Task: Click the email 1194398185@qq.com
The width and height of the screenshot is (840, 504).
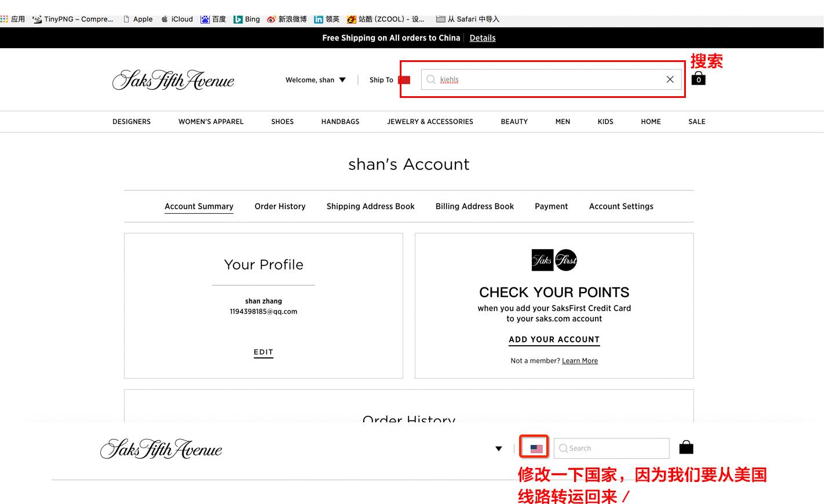Action: click(264, 312)
